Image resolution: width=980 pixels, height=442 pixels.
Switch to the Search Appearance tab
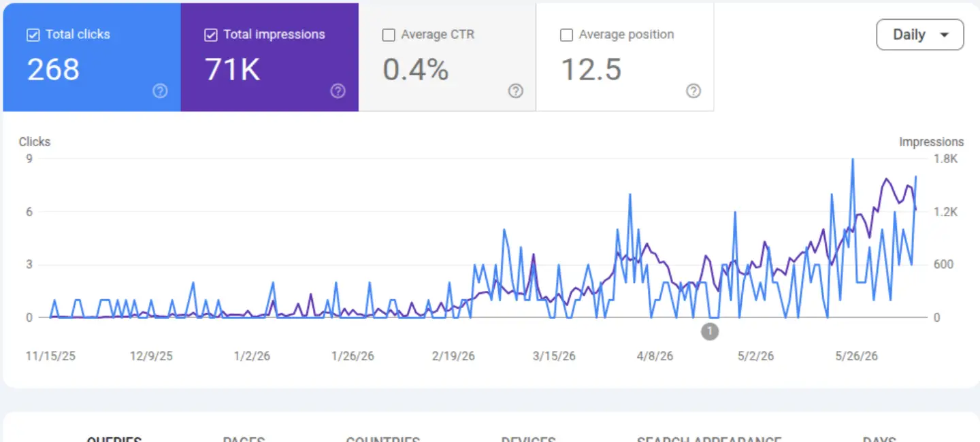click(x=708, y=439)
